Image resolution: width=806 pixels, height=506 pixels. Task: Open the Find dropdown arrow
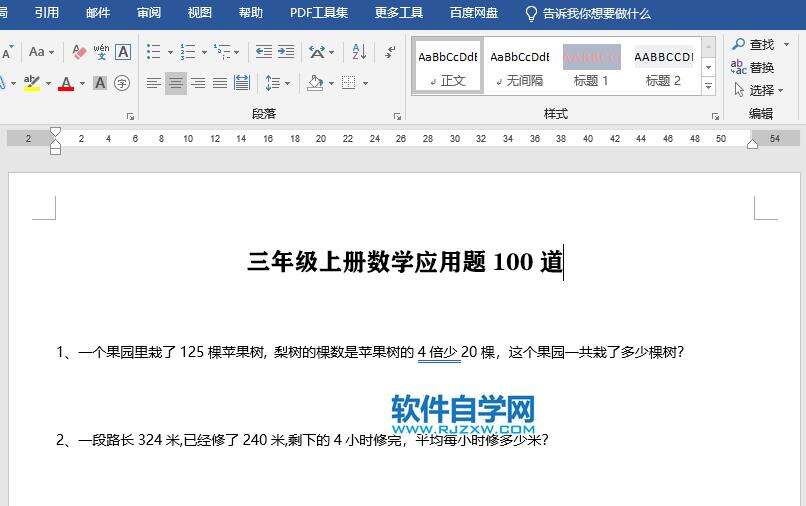786,45
